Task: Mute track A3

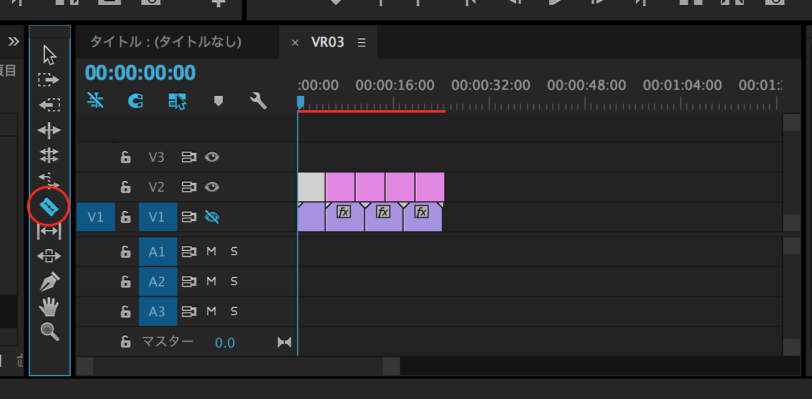Action: tap(211, 312)
